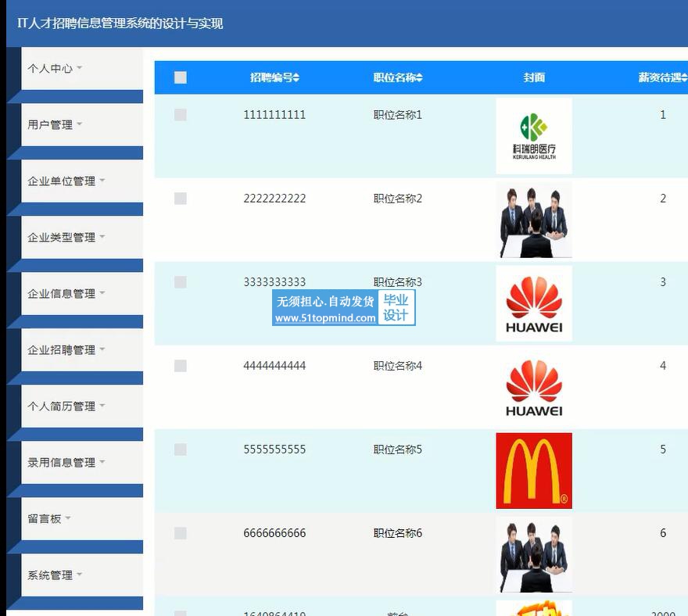Click salary value 3 in 职位名称3 row

click(663, 282)
